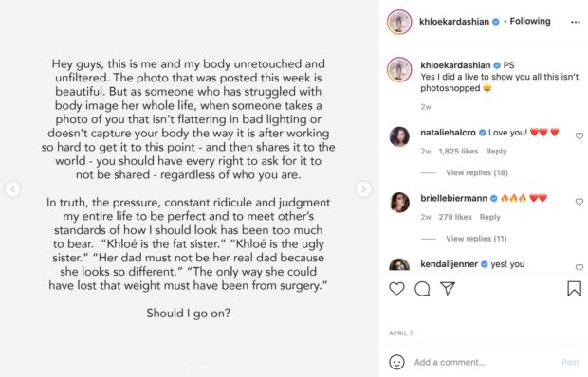
Task: Reply to nataliehalcro's comment
Action: tap(496, 152)
